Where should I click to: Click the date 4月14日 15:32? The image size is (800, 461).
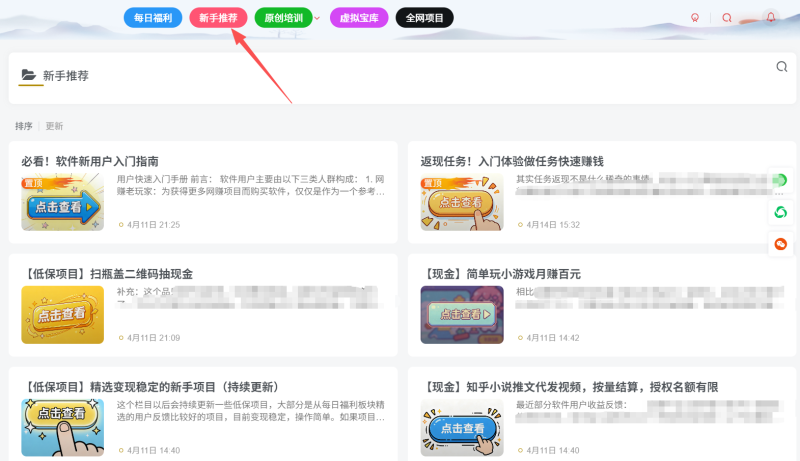coord(553,225)
